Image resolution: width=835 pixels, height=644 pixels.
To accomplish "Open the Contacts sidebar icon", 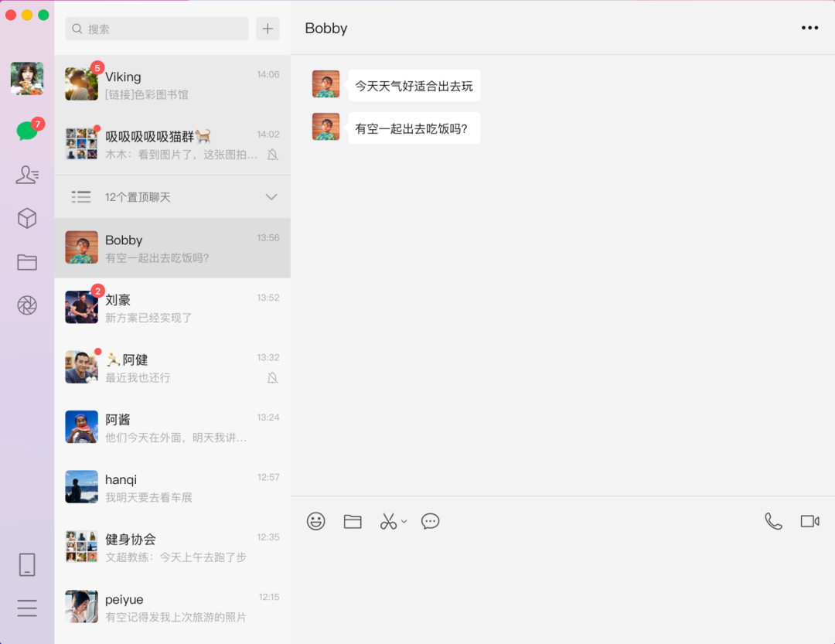I will coord(27,175).
